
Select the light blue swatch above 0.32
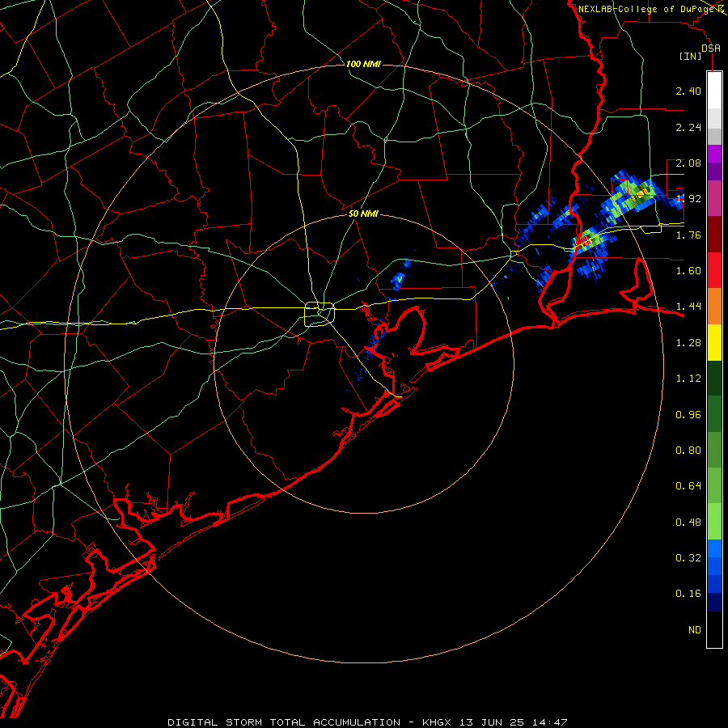(714, 548)
